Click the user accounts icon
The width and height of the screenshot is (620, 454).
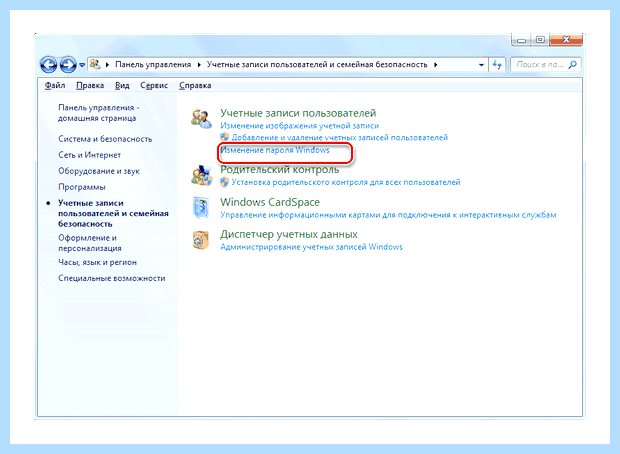click(x=201, y=119)
